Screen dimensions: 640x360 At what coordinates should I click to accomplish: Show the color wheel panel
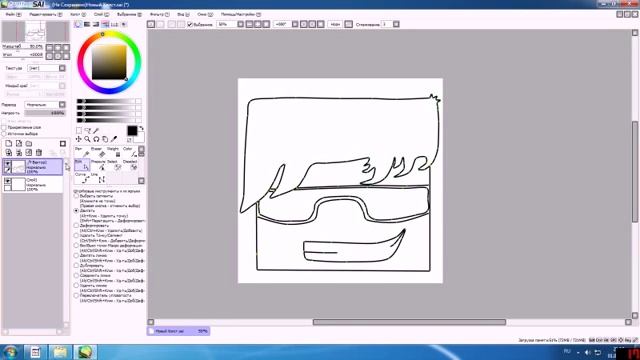78,24
